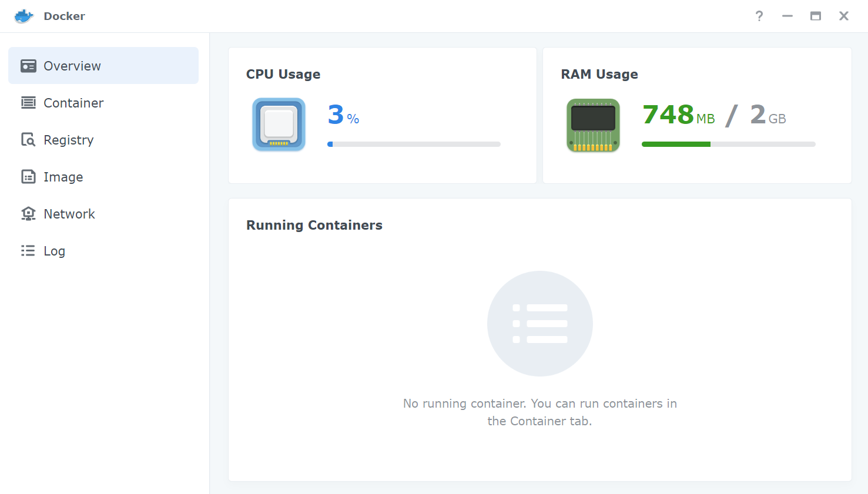The width and height of the screenshot is (868, 494).
Task: View the Log section
Action: pos(103,251)
